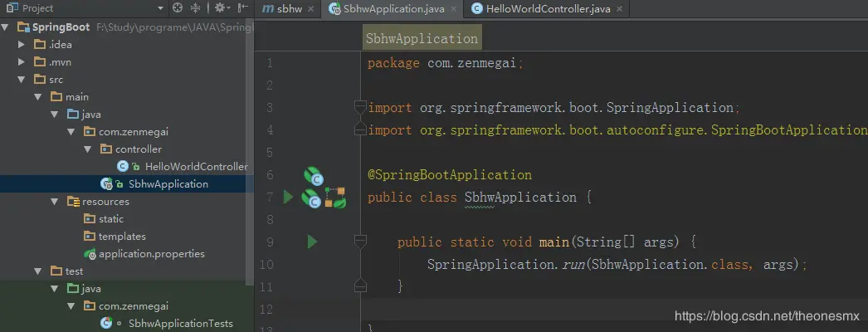Viewport: 868px width, 332px height.
Task: Click the Maven 'm' icon on sbhw tab
Action: click(x=268, y=8)
